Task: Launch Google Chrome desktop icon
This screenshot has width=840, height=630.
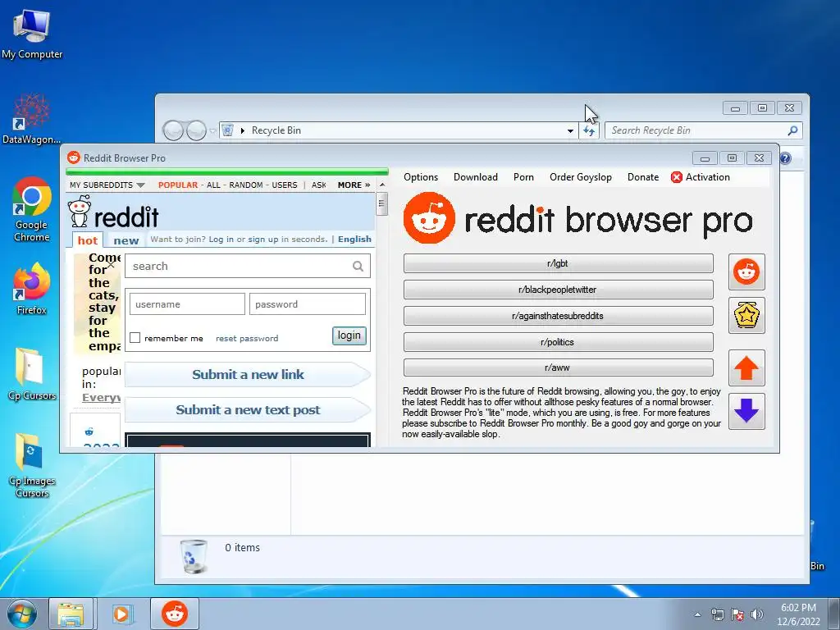Action: [32, 209]
